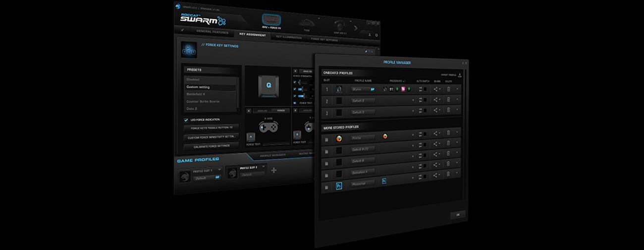Screen dimensions: 644x250
Task: Close the X-axis panel with X button
Action: tap(249, 111)
